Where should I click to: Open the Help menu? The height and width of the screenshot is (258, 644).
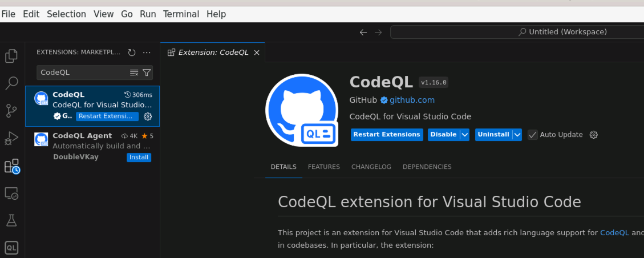(216, 14)
